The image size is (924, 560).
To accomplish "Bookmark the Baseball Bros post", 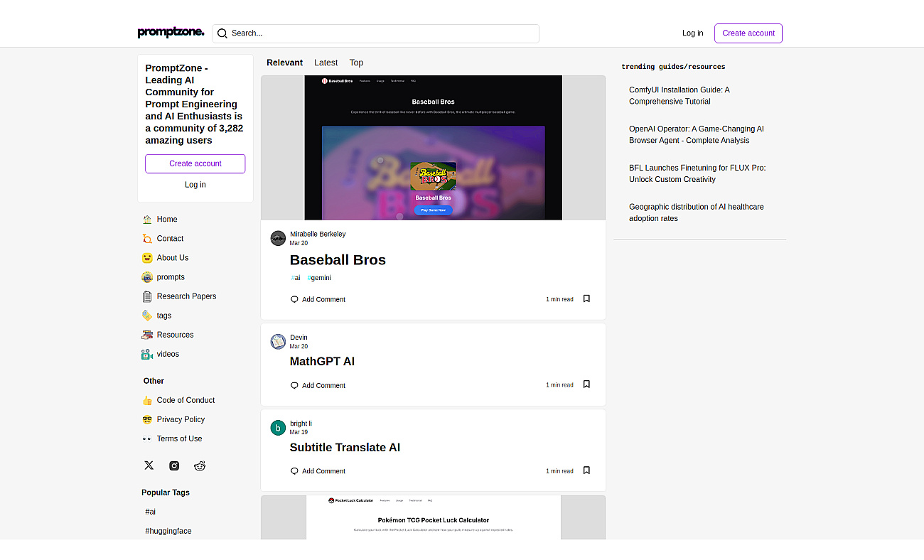I will [586, 299].
